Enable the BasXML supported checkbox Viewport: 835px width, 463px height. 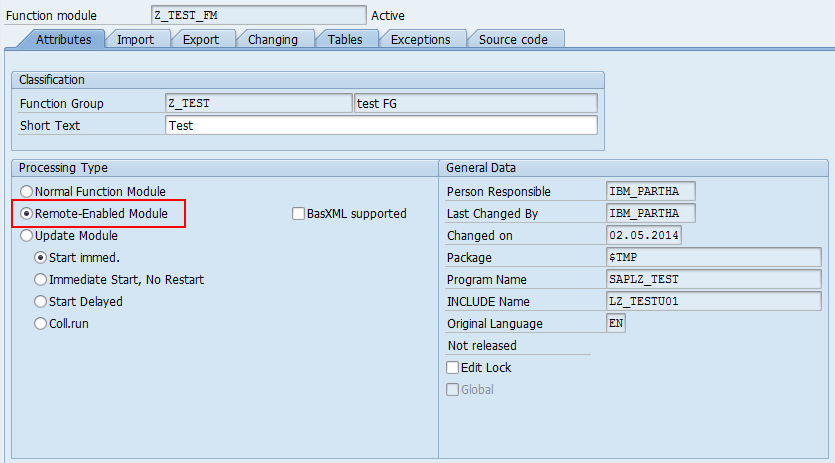click(x=298, y=214)
